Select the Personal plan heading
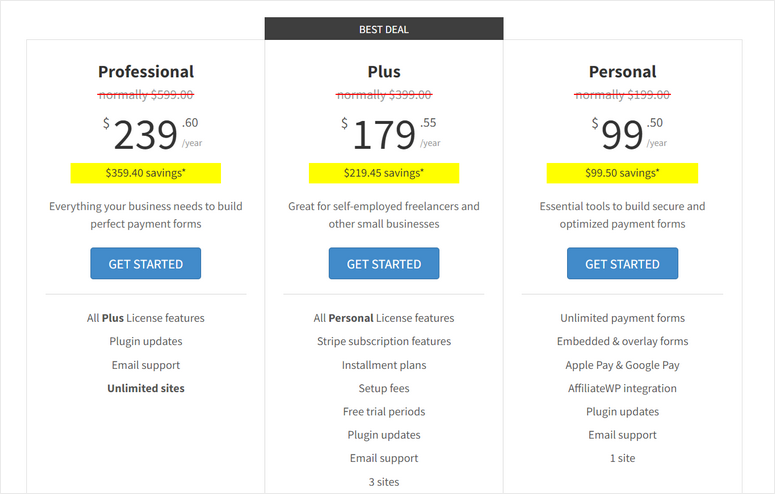The image size is (775, 494). click(622, 72)
